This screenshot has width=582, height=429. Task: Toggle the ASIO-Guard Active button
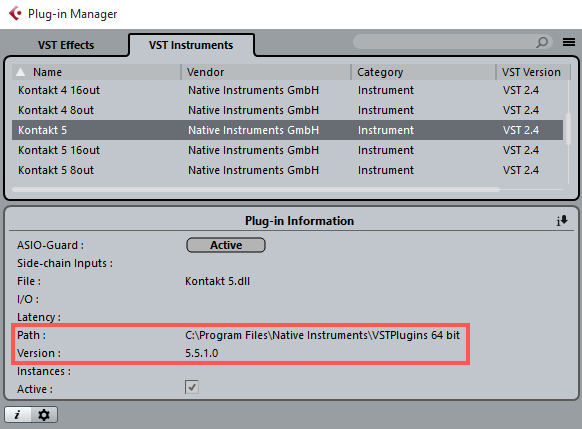226,245
